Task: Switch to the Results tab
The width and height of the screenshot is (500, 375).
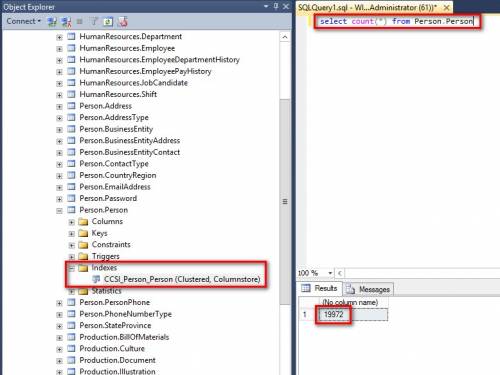Action: click(320, 288)
